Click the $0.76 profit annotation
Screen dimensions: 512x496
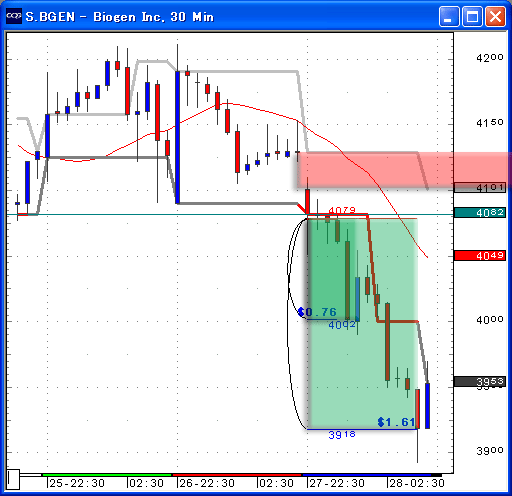[317, 312]
